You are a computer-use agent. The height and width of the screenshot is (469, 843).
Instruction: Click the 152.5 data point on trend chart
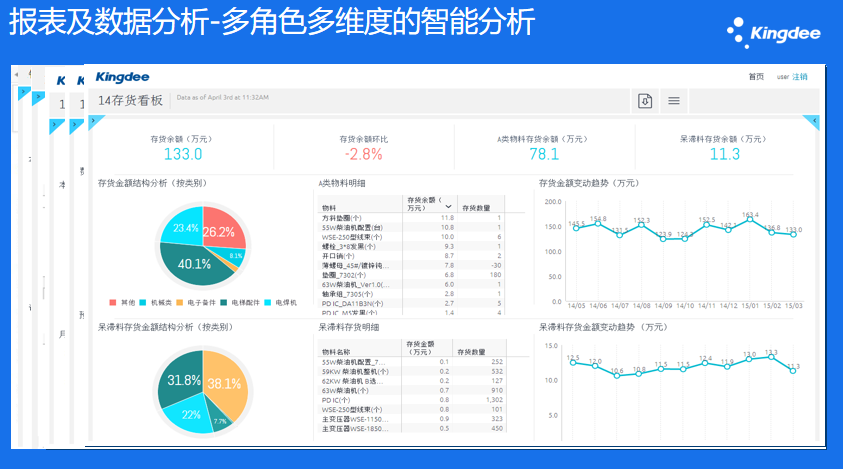pyautogui.click(x=706, y=224)
